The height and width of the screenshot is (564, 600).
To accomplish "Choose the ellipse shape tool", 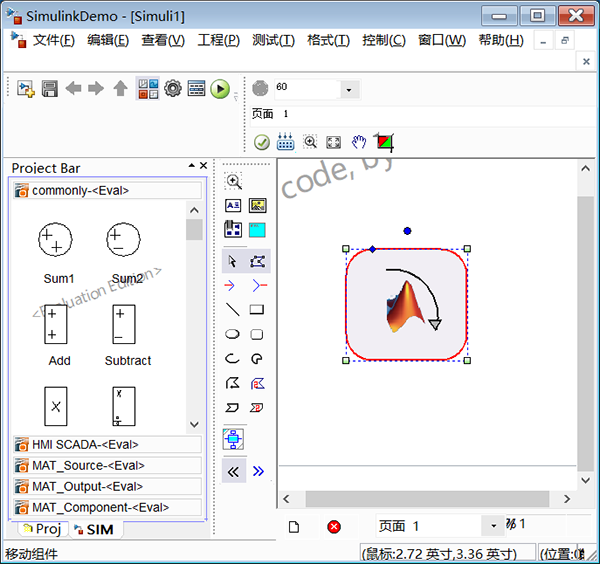I will click(x=233, y=334).
